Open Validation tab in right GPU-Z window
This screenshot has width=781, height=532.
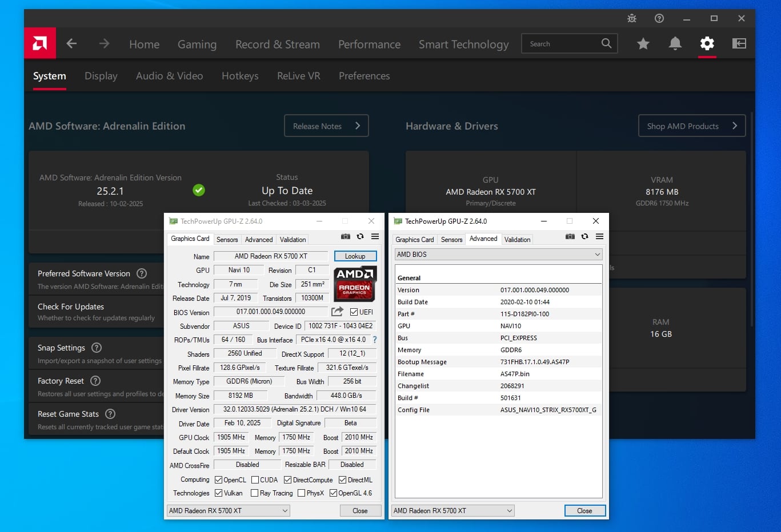tap(517, 240)
